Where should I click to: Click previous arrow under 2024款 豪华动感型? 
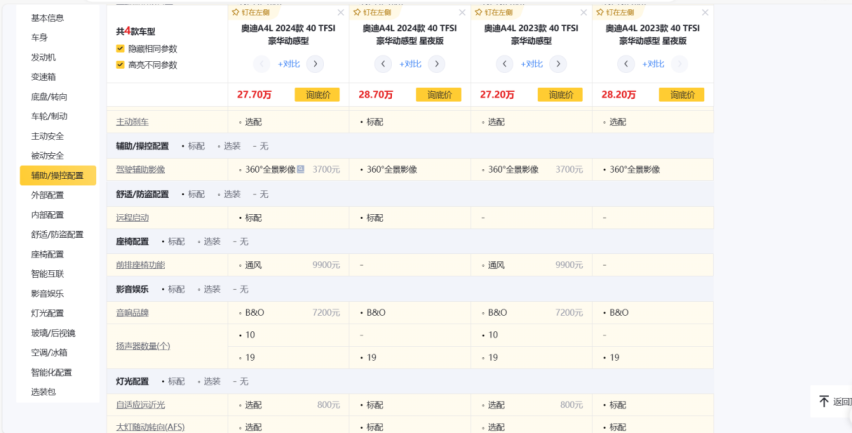pos(262,64)
